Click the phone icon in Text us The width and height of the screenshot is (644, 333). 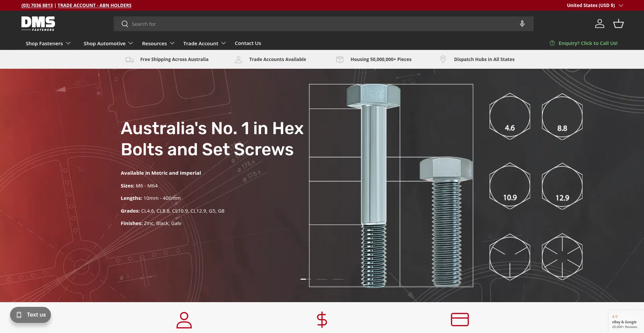[19, 315]
